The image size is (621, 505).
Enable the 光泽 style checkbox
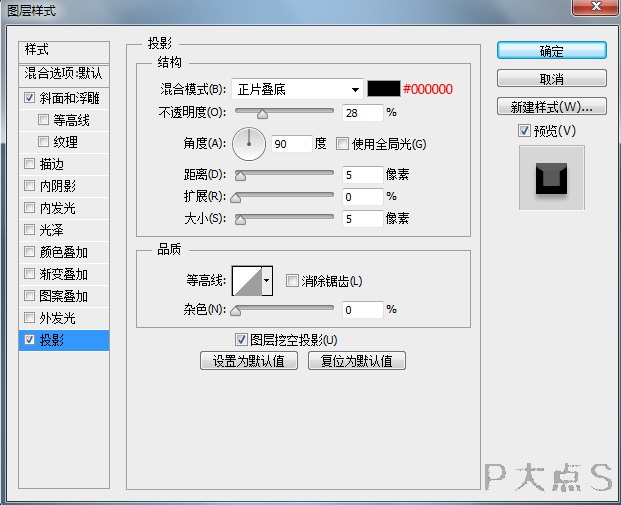pyautogui.click(x=30, y=229)
